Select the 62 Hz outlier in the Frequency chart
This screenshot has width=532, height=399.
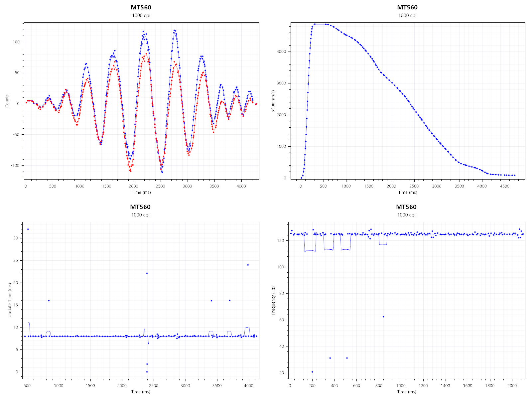(x=383, y=317)
